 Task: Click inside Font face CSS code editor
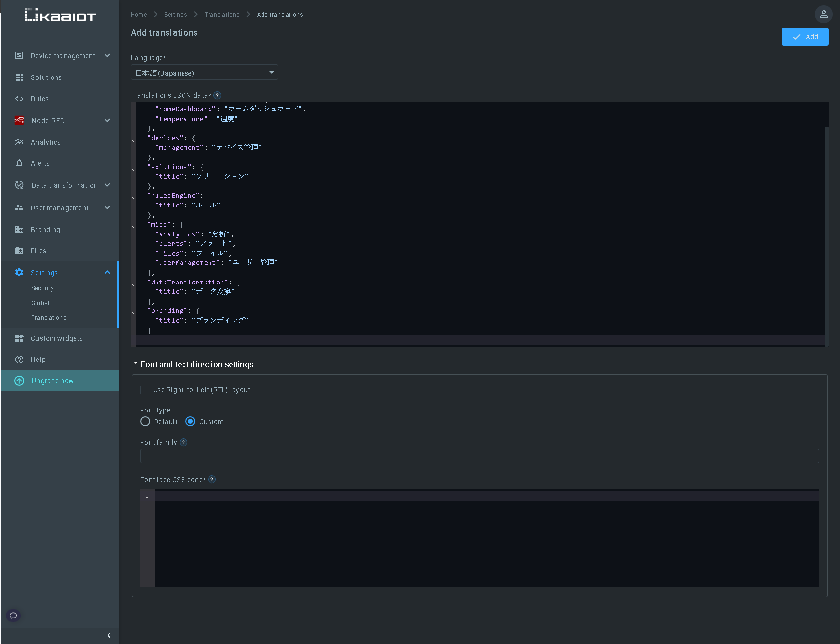[x=487, y=539]
